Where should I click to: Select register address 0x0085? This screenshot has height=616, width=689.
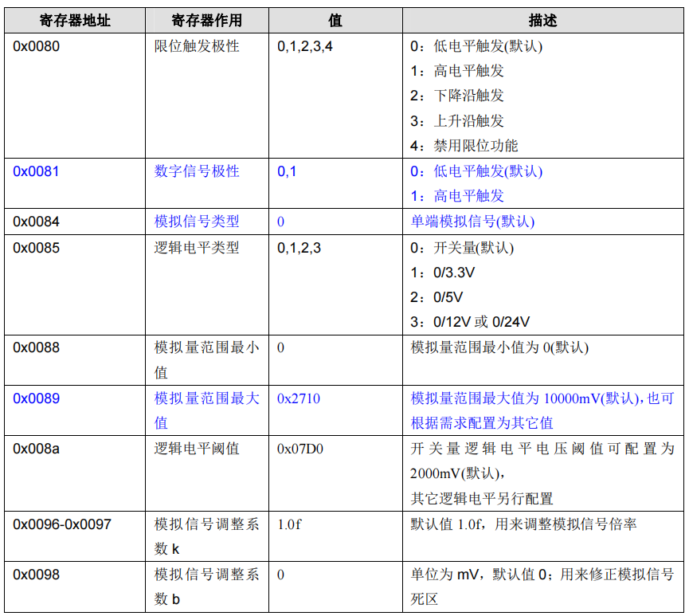37,248
